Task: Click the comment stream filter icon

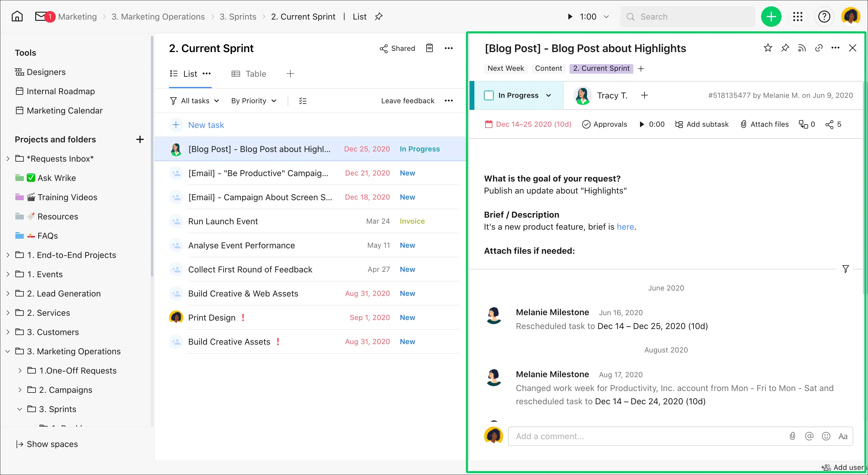Action: coord(845,269)
